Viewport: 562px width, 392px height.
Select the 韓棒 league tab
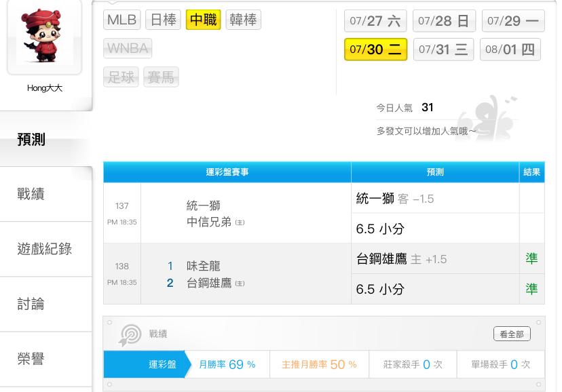(x=244, y=20)
